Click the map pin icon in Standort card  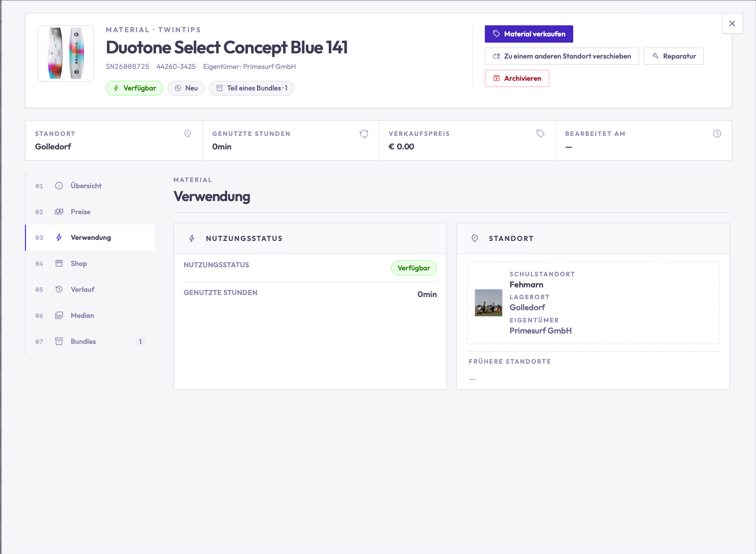point(188,134)
